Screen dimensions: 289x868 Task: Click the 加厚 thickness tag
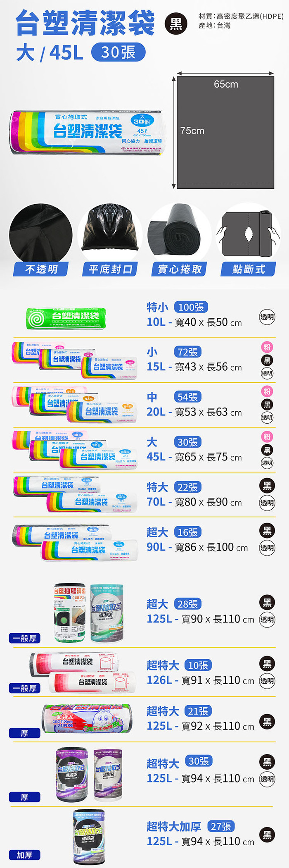24,855
